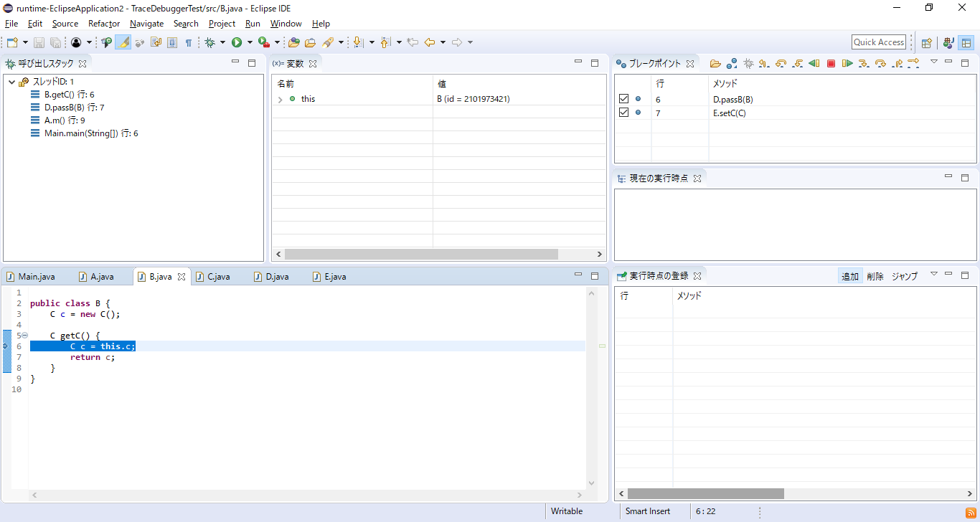The image size is (980, 522).
Task: Click the ジャンプ button
Action: point(904,276)
